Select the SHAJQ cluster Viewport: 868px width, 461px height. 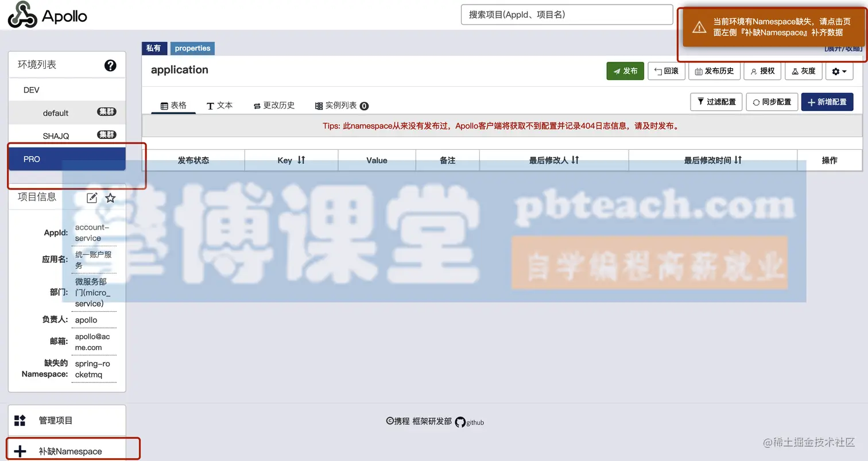coord(67,135)
